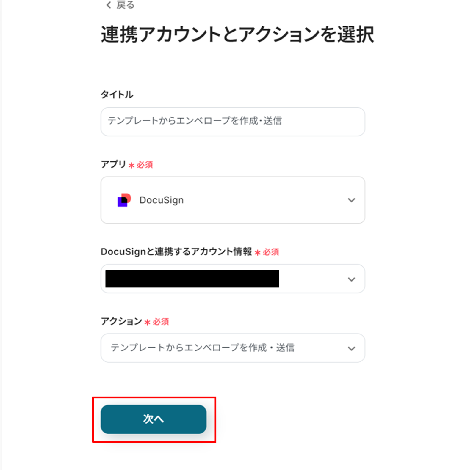This screenshot has width=476, height=470.
Task: Click the DocuSignと連携するアカウント情報 label
Action: click(x=176, y=252)
